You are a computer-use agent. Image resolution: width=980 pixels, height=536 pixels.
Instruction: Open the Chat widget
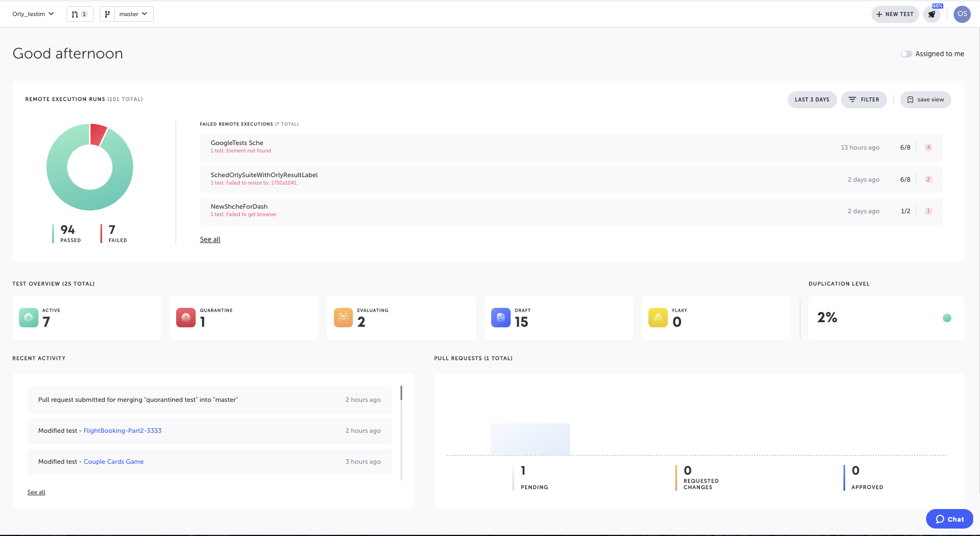click(x=949, y=519)
